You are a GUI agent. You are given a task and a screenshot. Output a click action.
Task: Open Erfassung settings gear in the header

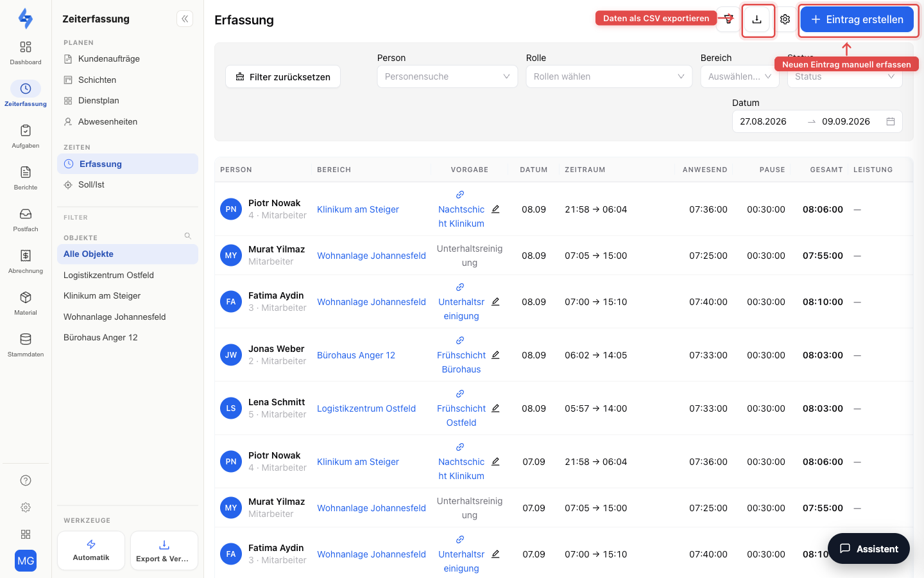pyautogui.click(x=785, y=19)
